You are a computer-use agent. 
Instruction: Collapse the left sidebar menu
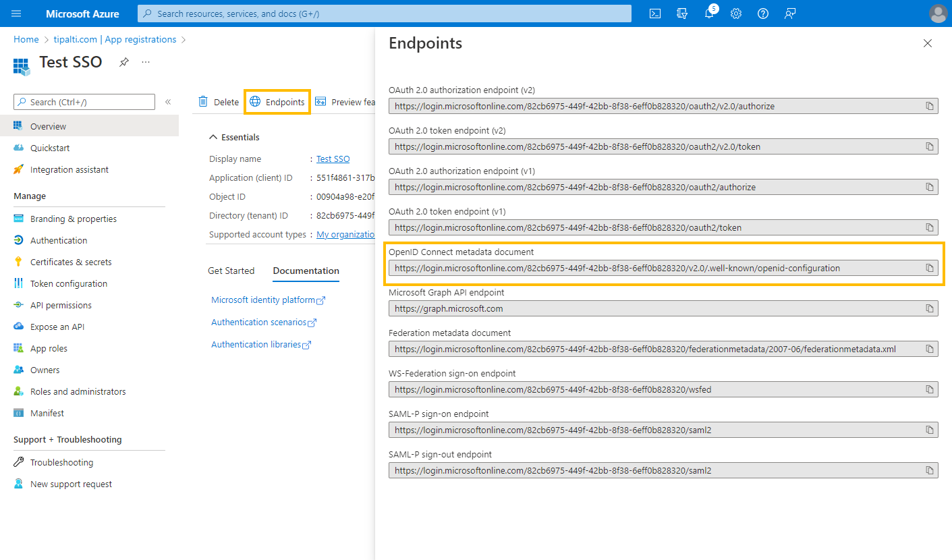168,102
